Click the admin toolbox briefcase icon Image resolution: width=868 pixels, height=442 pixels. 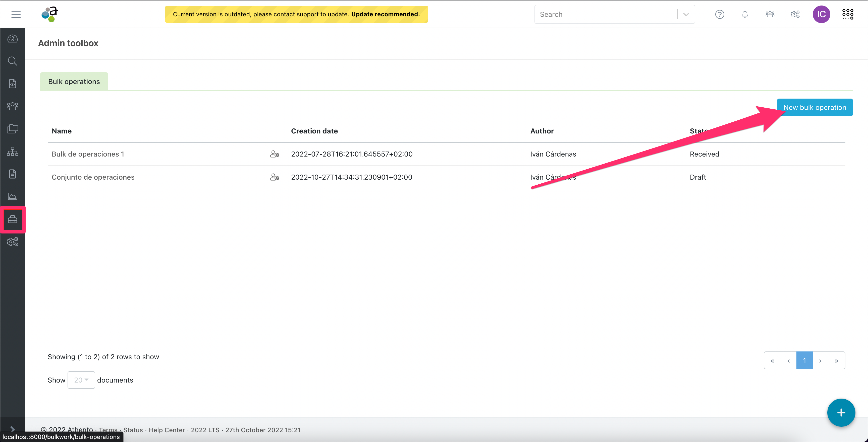pos(13,219)
